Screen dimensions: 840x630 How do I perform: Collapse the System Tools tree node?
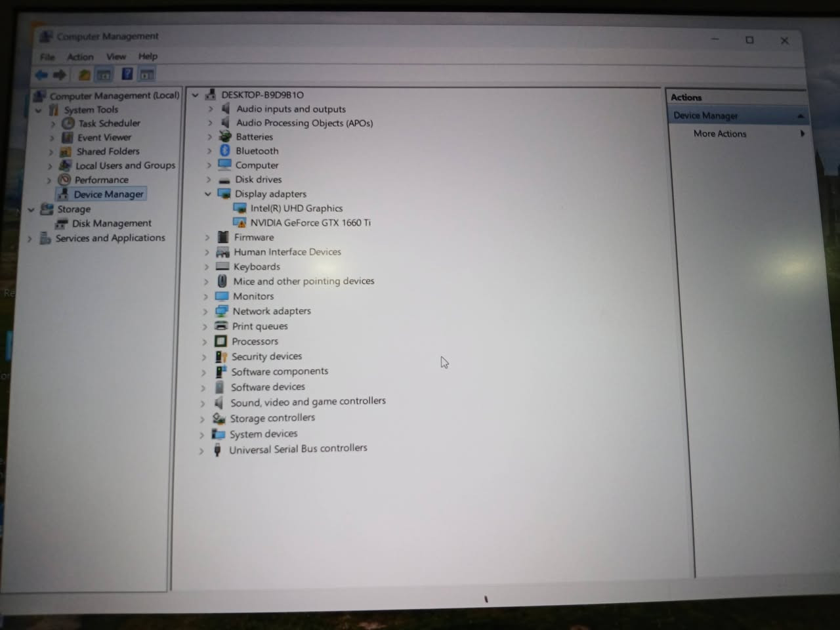(x=39, y=110)
